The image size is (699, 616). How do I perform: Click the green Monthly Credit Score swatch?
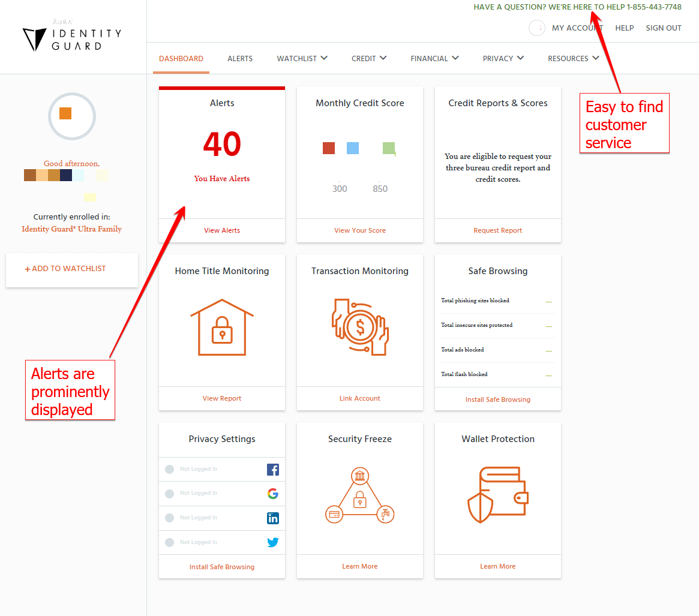tap(389, 148)
